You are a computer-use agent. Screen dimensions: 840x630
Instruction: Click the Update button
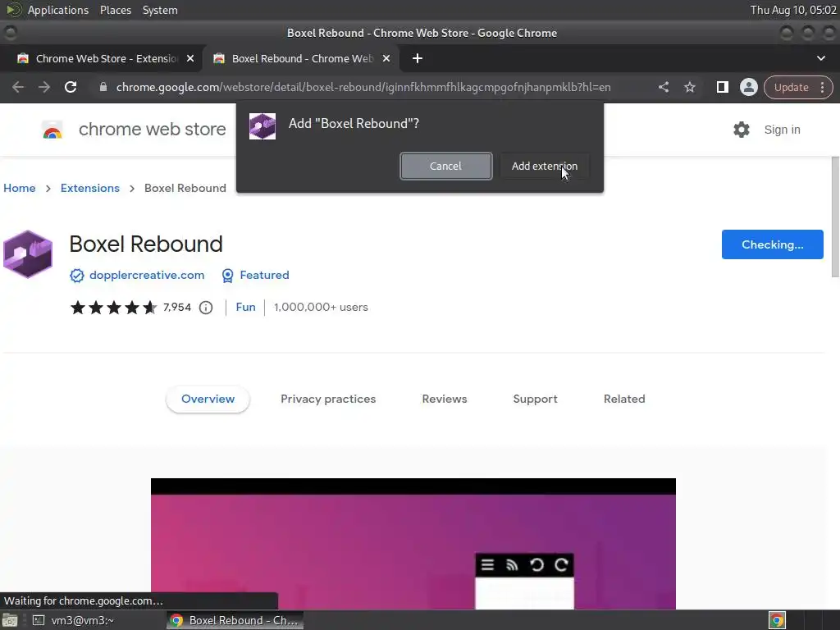coord(792,87)
